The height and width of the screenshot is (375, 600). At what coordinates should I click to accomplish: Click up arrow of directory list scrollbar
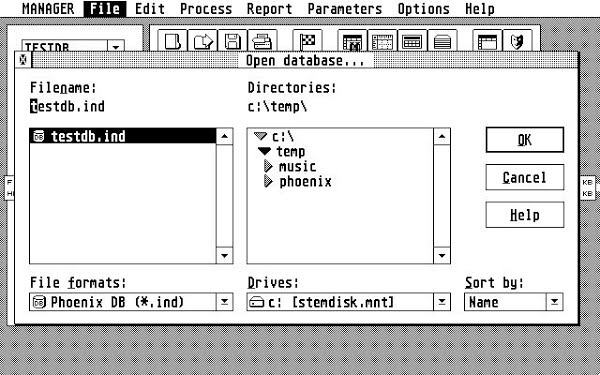coord(442,136)
